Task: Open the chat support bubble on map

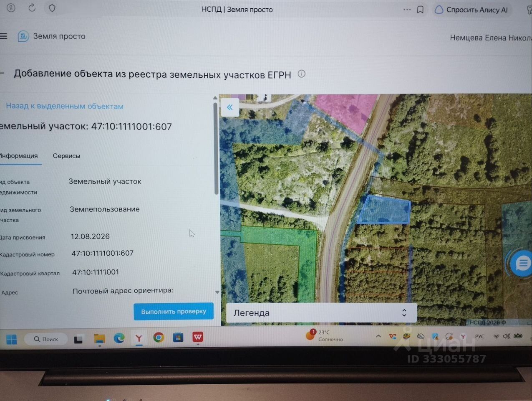Action: click(x=522, y=264)
